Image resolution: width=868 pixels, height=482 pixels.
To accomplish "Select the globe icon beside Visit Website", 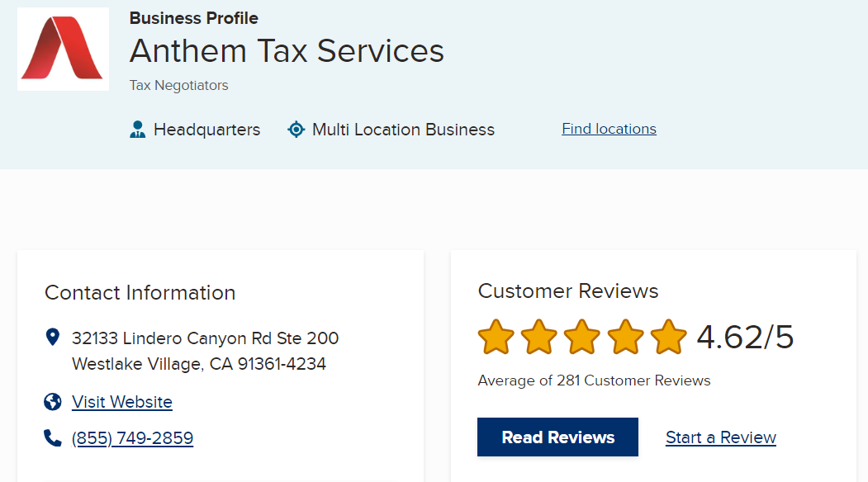I will click(51, 402).
